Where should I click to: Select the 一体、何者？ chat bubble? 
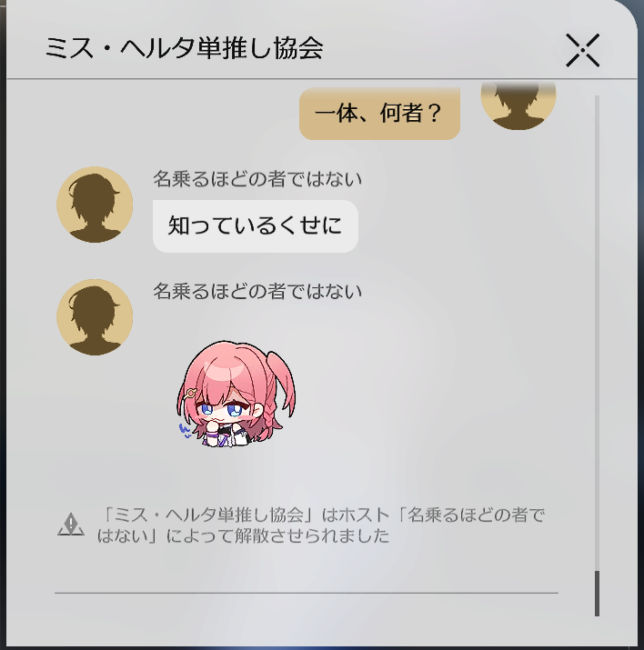click(x=379, y=114)
